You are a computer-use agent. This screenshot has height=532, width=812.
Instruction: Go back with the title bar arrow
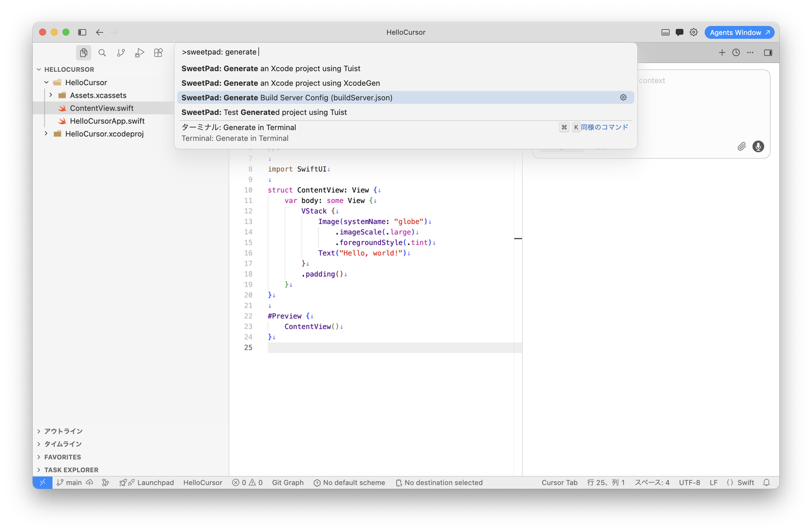pyautogui.click(x=100, y=33)
